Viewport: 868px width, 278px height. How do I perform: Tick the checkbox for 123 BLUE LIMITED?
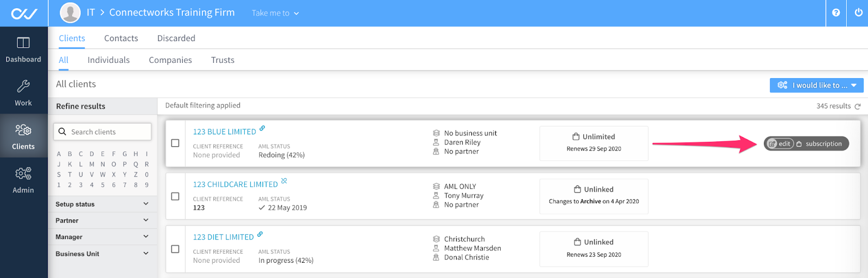pyautogui.click(x=175, y=143)
